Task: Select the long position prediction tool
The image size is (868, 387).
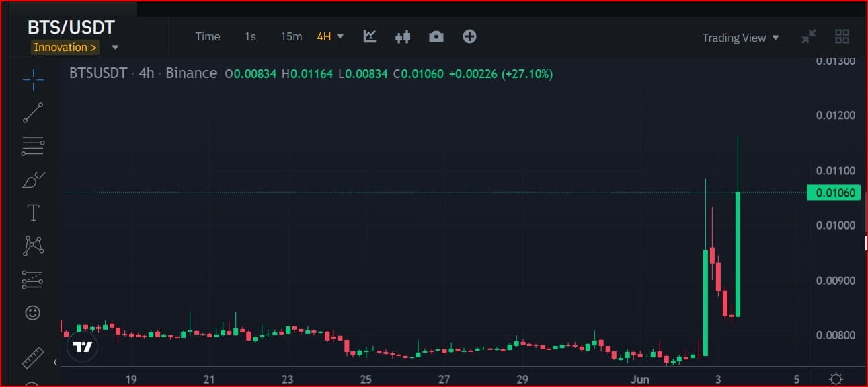Action: (33, 279)
